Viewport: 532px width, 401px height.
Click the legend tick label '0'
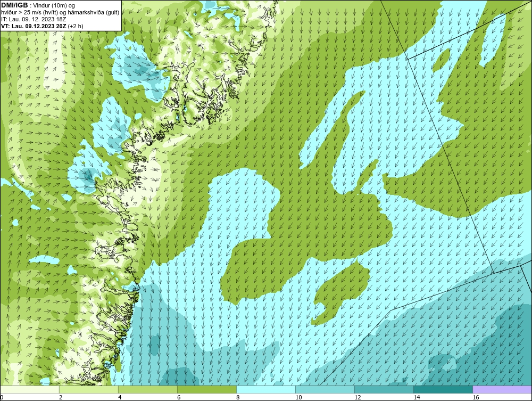2,397
